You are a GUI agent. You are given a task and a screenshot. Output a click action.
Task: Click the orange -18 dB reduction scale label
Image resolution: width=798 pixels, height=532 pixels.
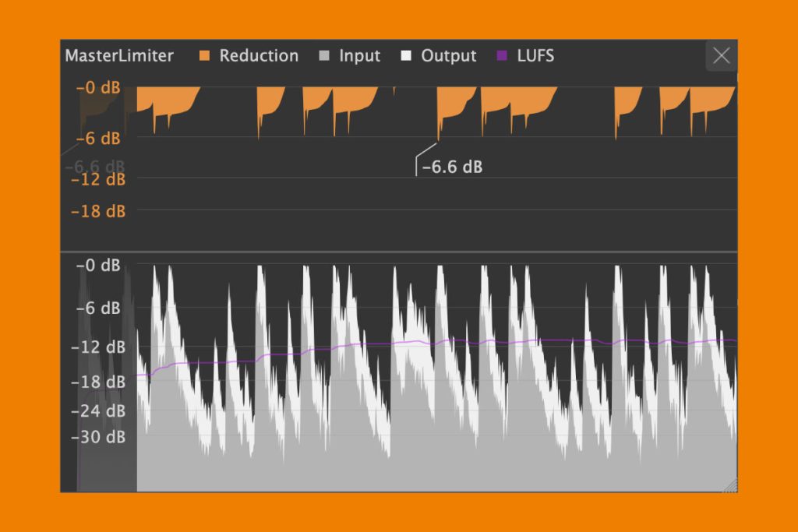pyautogui.click(x=98, y=210)
